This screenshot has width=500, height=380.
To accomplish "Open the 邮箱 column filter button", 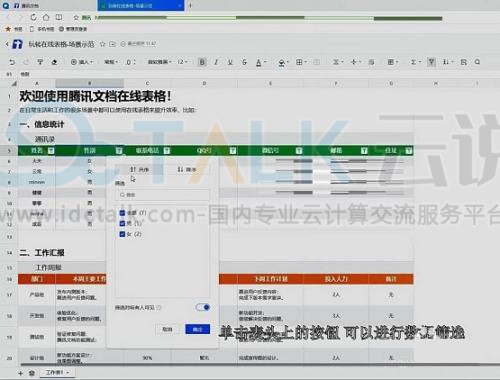I will click(364, 151).
